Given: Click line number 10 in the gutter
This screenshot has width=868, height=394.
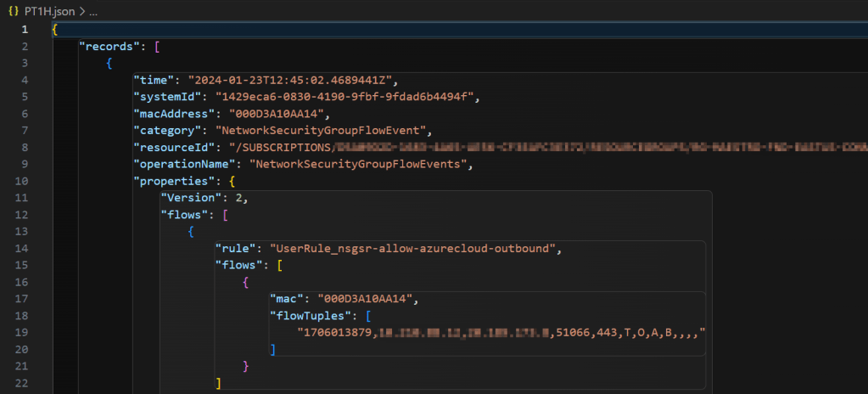Looking at the screenshot, I should click(x=23, y=181).
